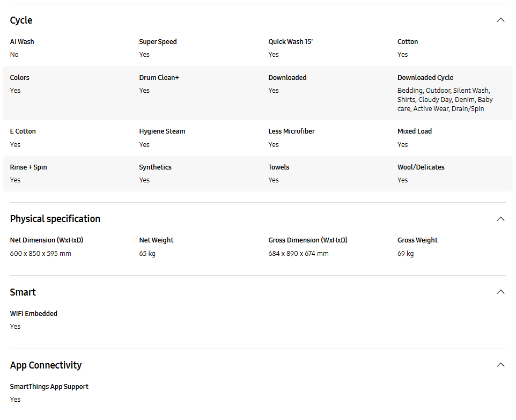Click the Gross Weight 69 kg value
The width and height of the screenshot is (516, 420).
(x=406, y=253)
